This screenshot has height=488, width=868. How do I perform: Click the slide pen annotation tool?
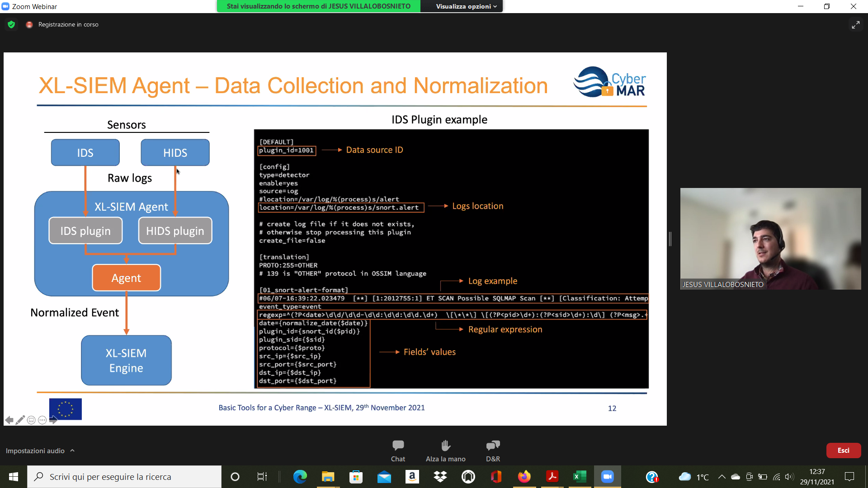click(20, 420)
